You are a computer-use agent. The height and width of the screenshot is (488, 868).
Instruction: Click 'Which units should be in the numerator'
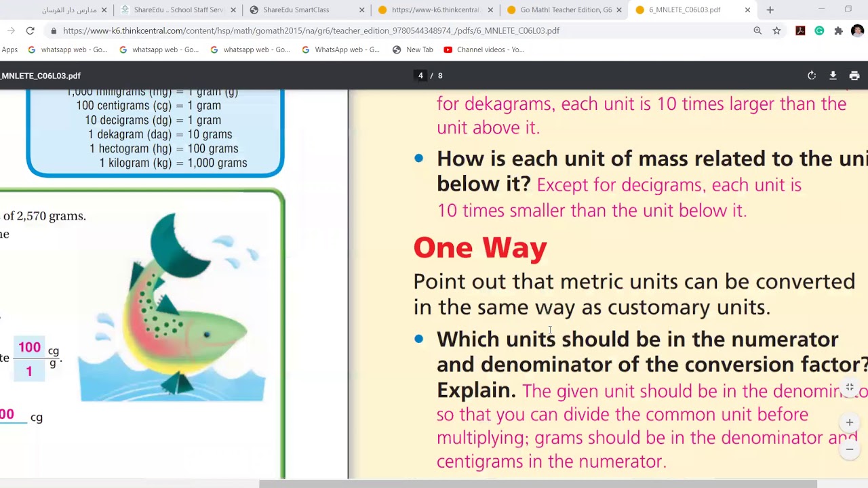637,339
